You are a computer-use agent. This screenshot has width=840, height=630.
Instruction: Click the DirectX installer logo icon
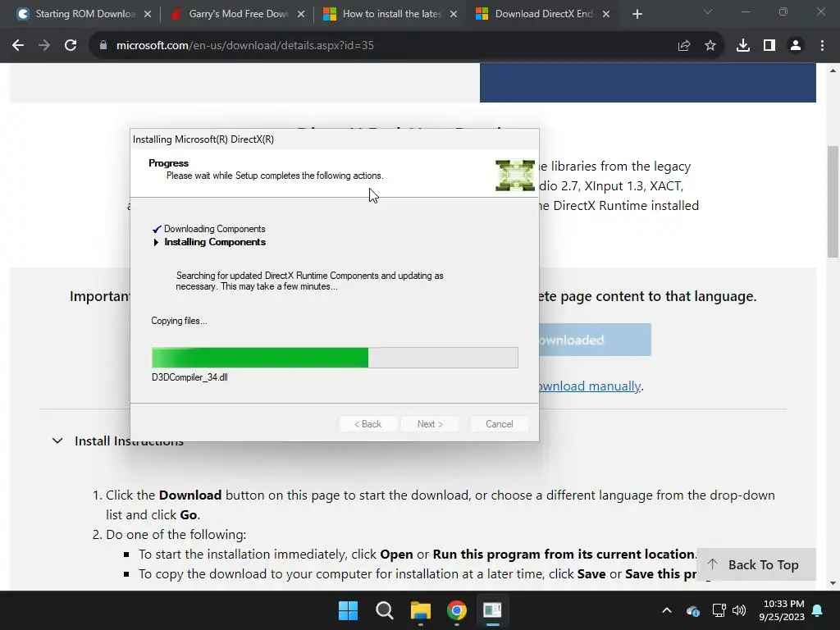(515, 176)
